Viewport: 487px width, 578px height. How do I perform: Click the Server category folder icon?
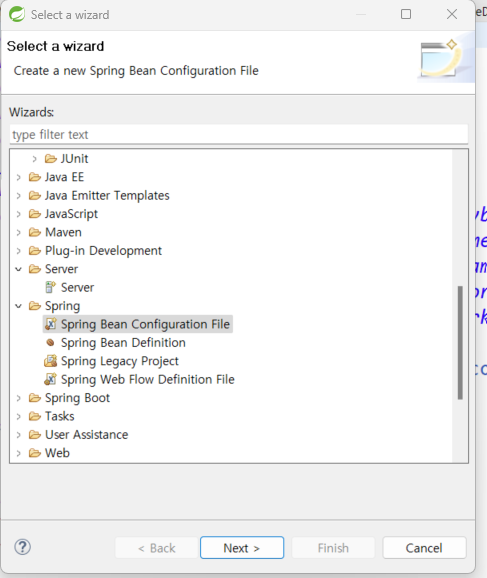(x=35, y=269)
